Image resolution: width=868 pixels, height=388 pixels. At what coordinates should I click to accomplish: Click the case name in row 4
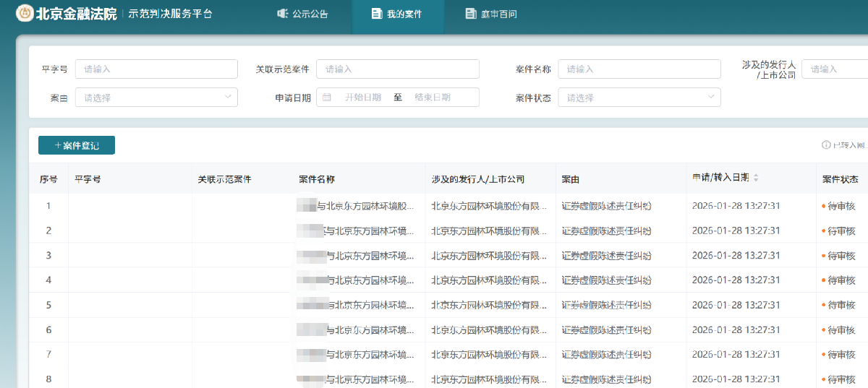tap(356, 280)
